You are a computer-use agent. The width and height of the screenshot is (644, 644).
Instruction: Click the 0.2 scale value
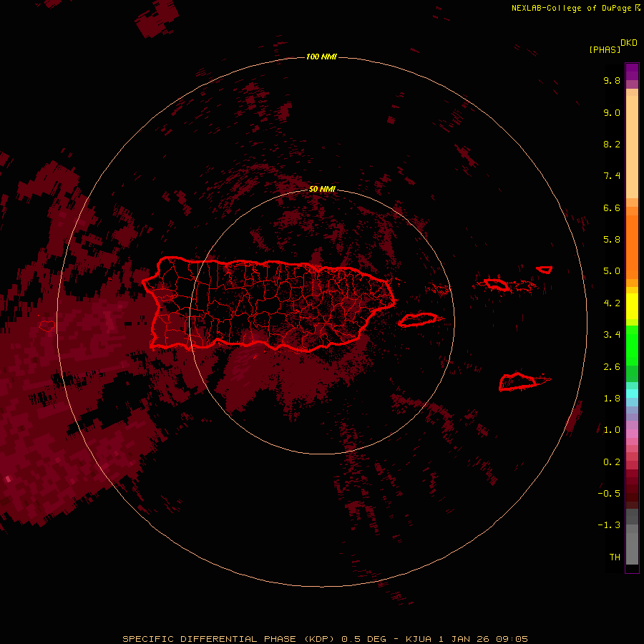coord(612,462)
